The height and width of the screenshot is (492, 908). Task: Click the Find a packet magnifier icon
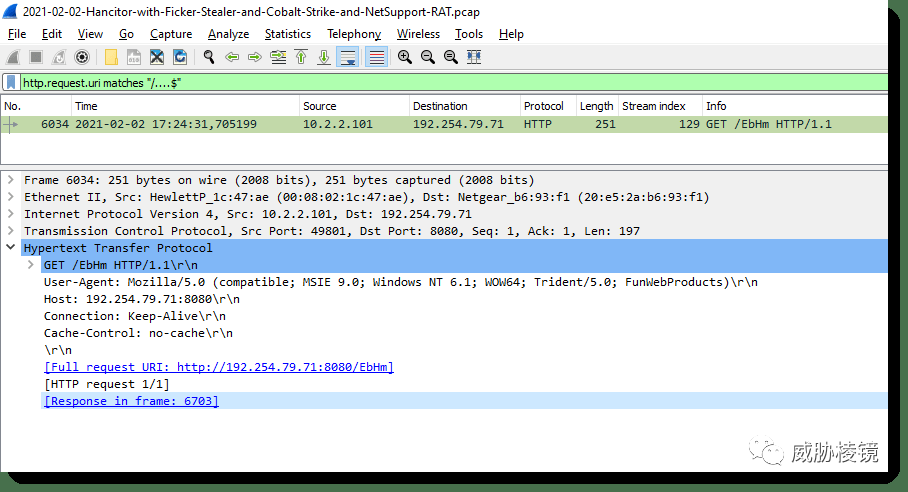(x=209, y=57)
